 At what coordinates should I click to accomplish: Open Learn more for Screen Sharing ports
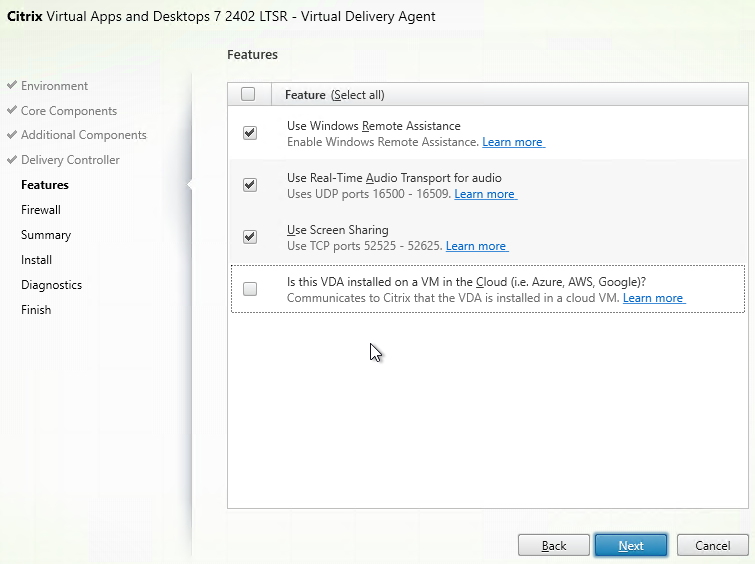477,246
